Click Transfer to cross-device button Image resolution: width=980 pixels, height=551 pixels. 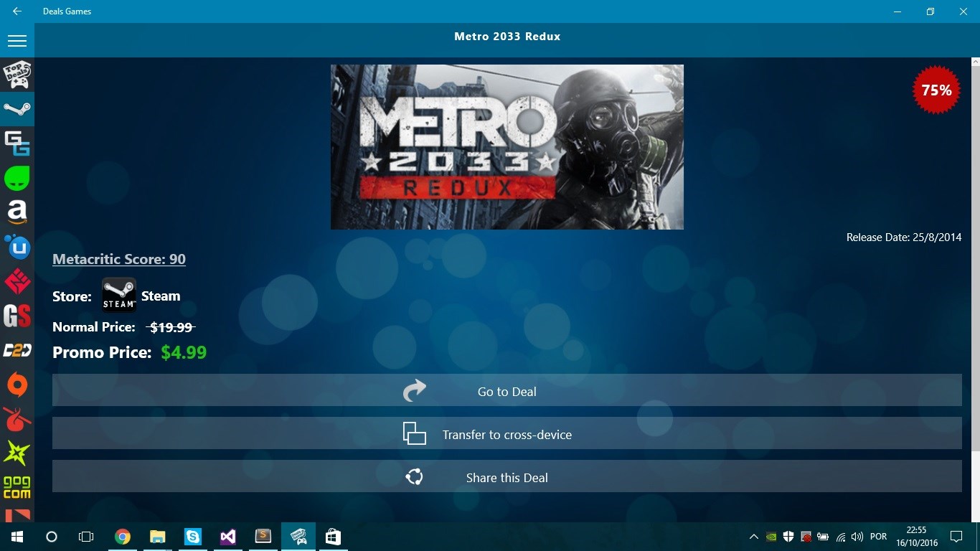click(507, 434)
